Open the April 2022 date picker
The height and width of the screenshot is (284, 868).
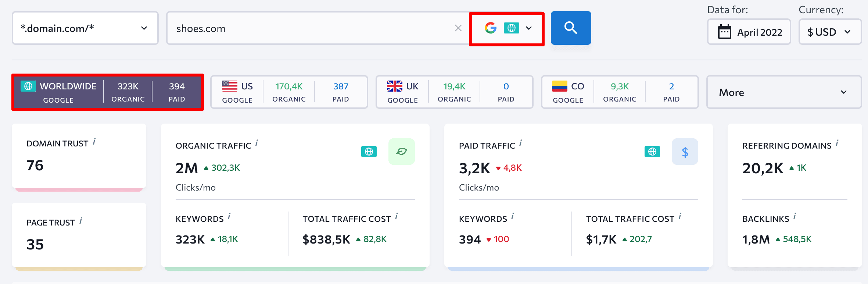(749, 32)
